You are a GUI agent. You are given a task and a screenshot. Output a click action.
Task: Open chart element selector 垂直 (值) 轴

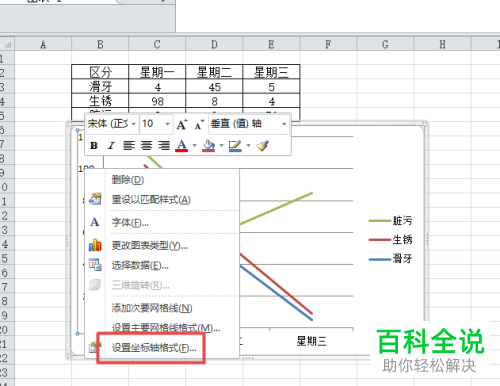284,124
